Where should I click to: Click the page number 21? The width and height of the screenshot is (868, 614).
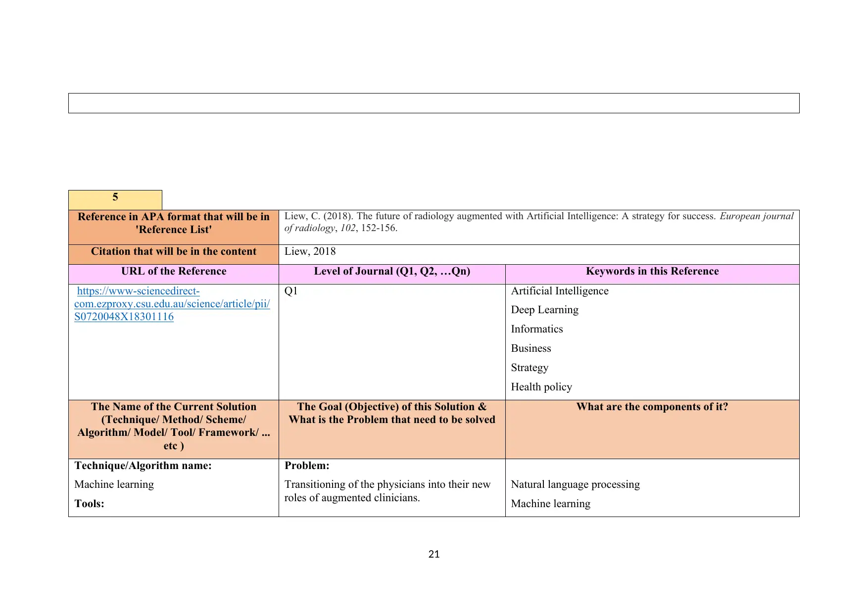point(434,554)
